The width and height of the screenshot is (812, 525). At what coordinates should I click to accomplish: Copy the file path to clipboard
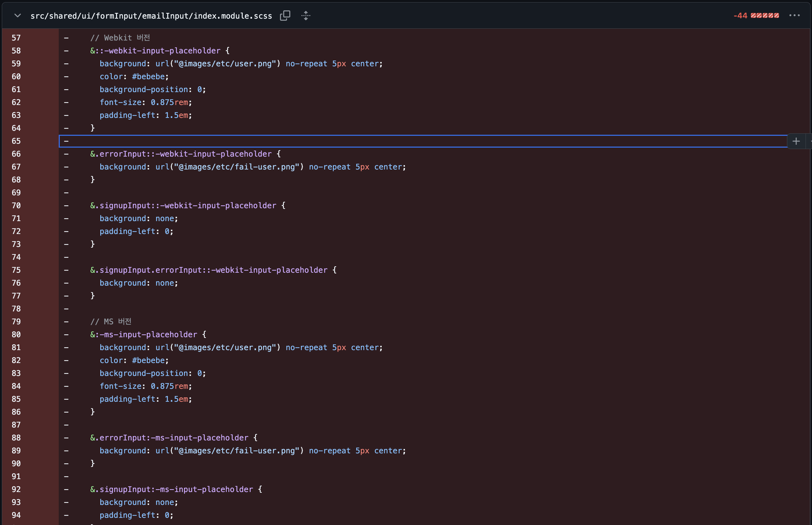[x=285, y=16]
